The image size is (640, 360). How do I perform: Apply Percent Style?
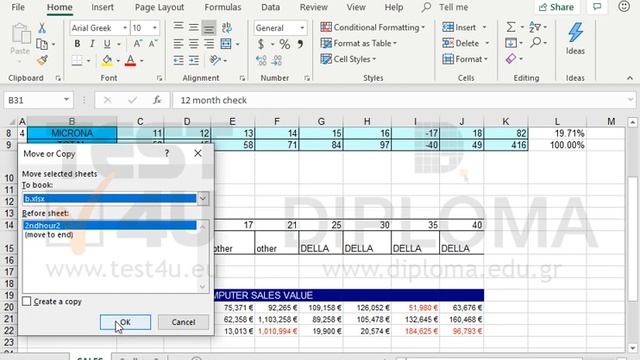pos(284,44)
